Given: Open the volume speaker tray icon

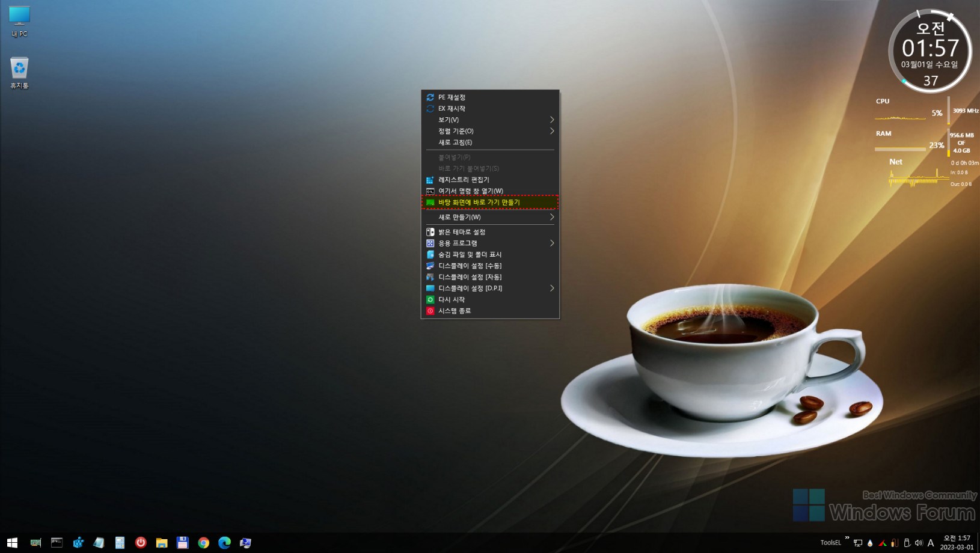Looking at the screenshot, I should (919, 543).
